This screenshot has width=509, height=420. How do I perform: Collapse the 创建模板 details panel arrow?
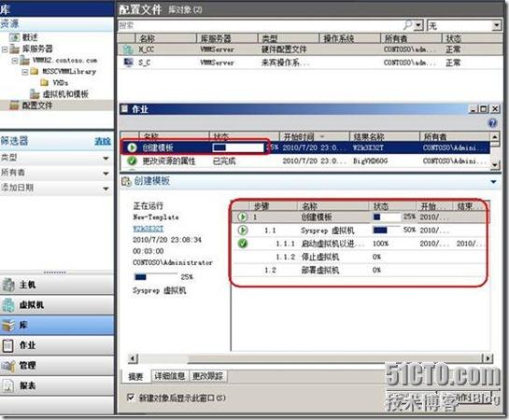494,182
